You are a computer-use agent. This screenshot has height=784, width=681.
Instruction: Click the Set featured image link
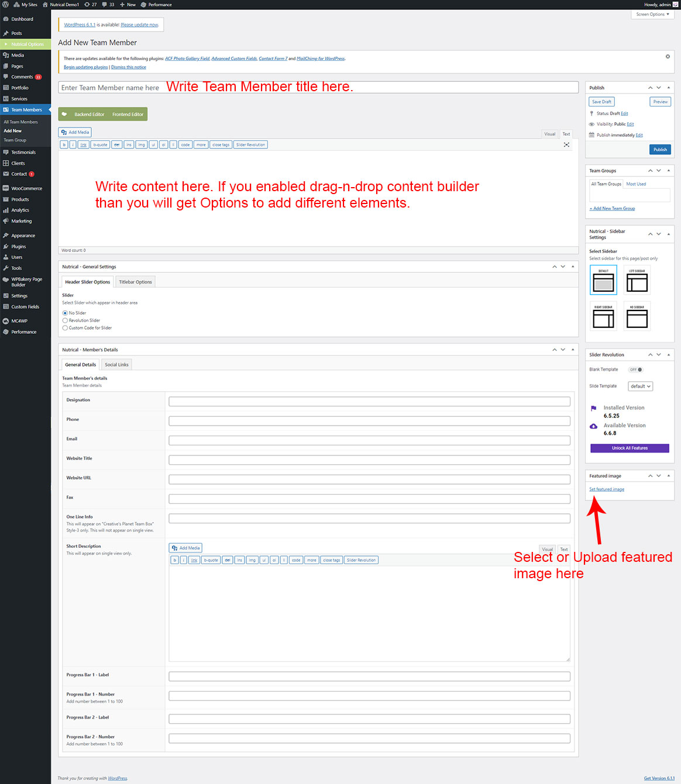tap(606, 489)
